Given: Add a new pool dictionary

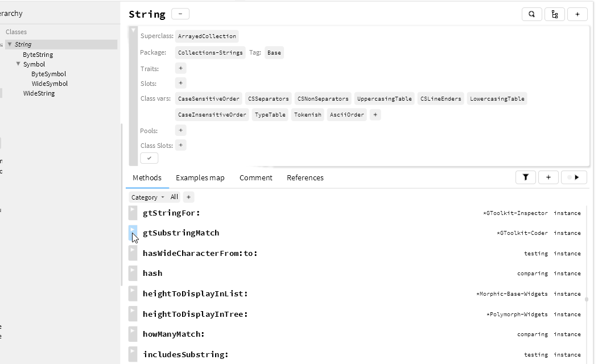Looking at the screenshot, I should 180,130.
